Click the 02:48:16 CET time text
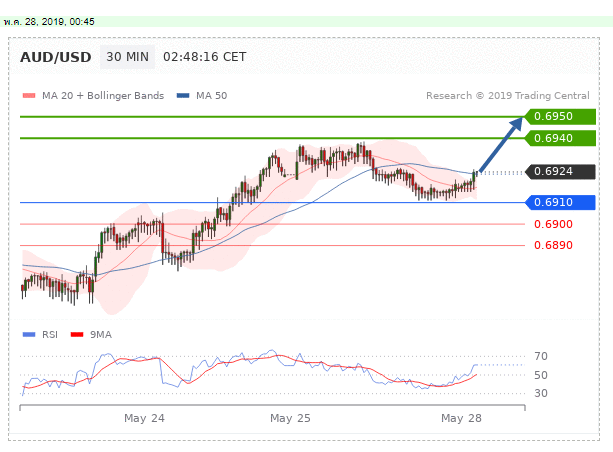 pos(204,57)
